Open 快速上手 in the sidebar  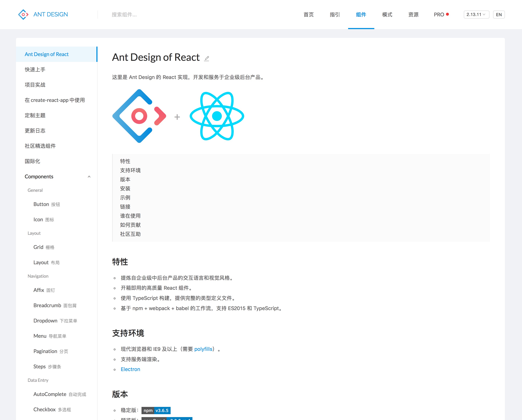(x=57, y=70)
